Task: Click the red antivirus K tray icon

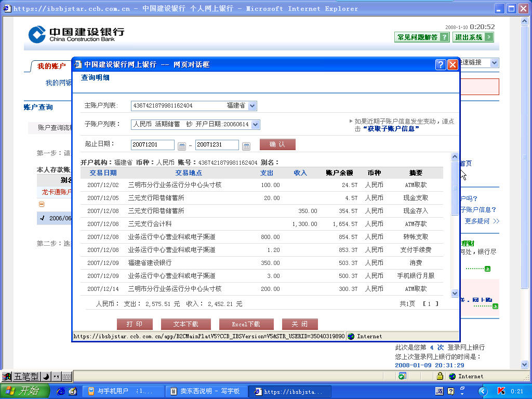Action: click(501, 391)
